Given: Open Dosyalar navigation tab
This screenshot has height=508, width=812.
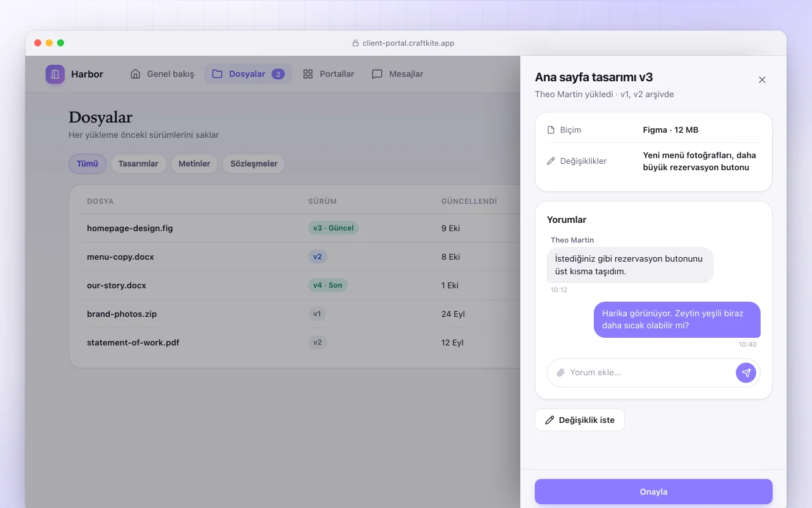Looking at the screenshot, I should [248, 74].
